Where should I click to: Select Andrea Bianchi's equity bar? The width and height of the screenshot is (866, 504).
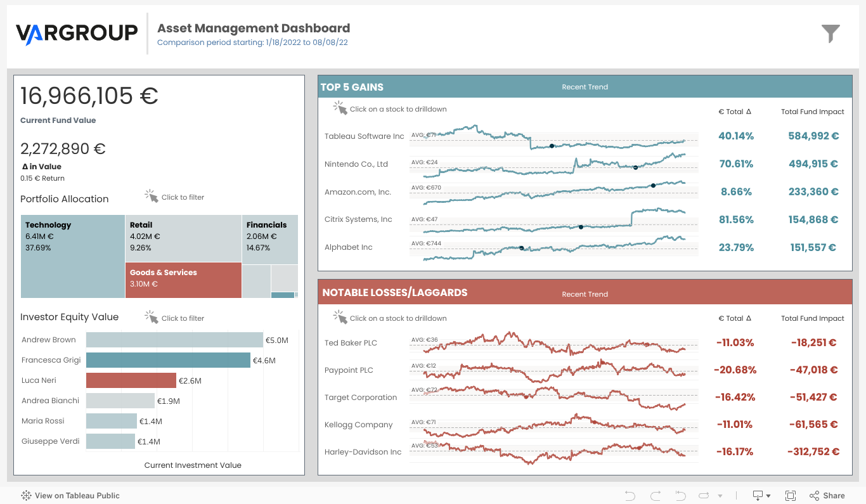(x=120, y=401)
